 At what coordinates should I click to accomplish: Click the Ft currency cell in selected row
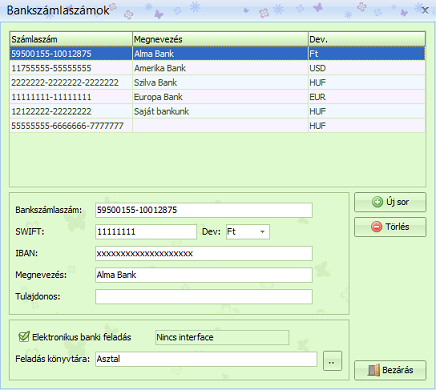367,54
